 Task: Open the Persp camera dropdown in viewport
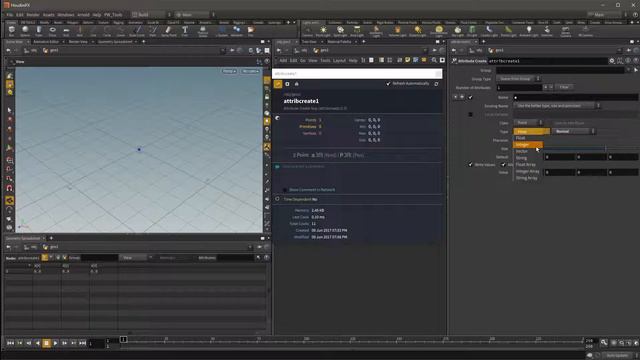coord(229,71)
